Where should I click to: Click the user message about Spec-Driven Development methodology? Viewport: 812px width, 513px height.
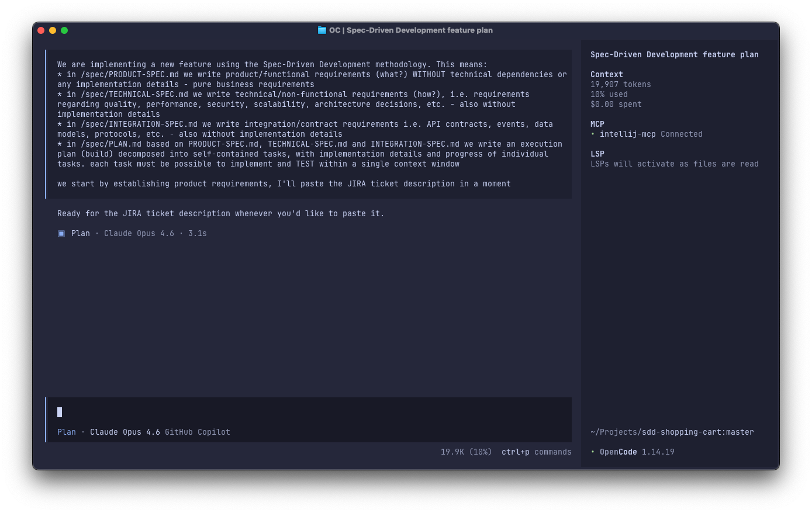coord(309,124)
